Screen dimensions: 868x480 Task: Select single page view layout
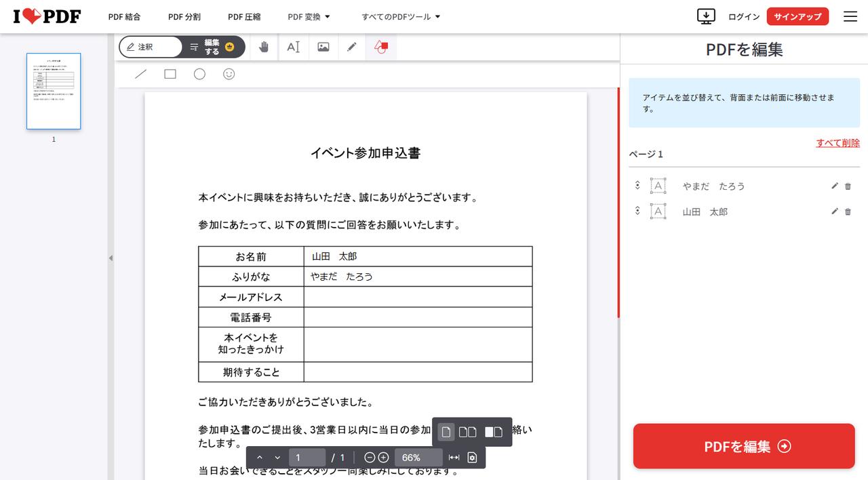click(x=446, y=431)
